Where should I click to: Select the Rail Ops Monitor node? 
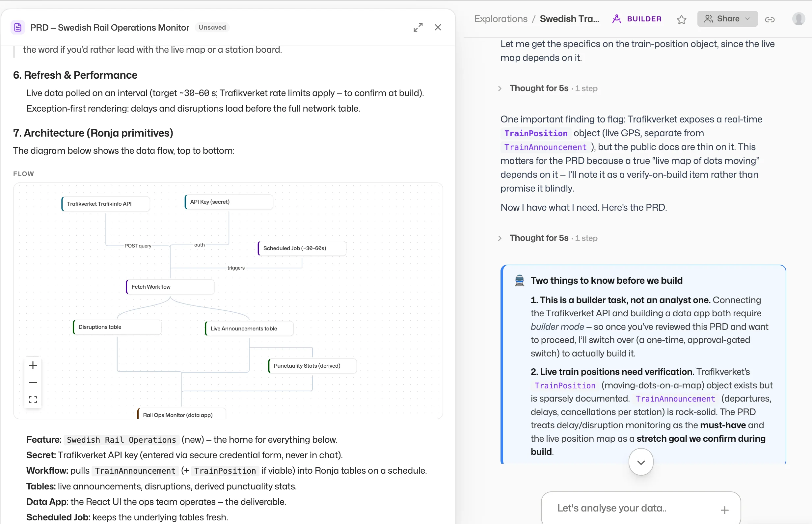(182, 414)
